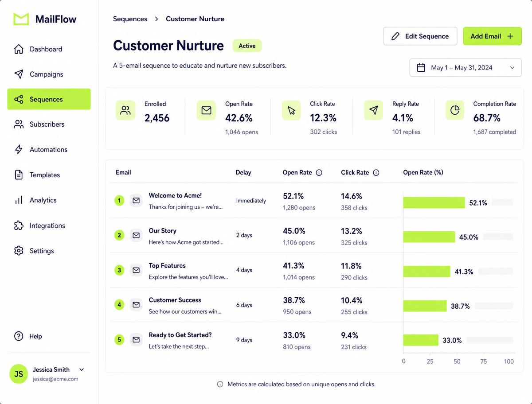
Task: Navigate to Templates page
Action: tap(49, 175)
